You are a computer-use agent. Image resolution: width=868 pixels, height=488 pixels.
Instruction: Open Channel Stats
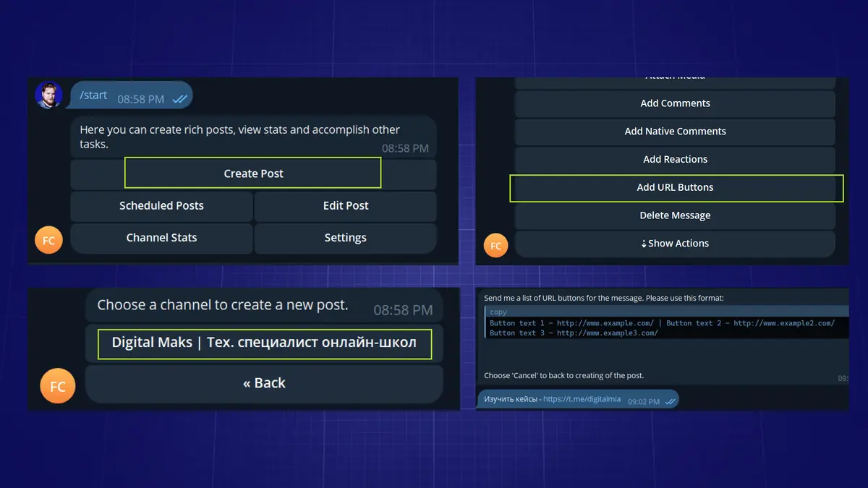161,238
